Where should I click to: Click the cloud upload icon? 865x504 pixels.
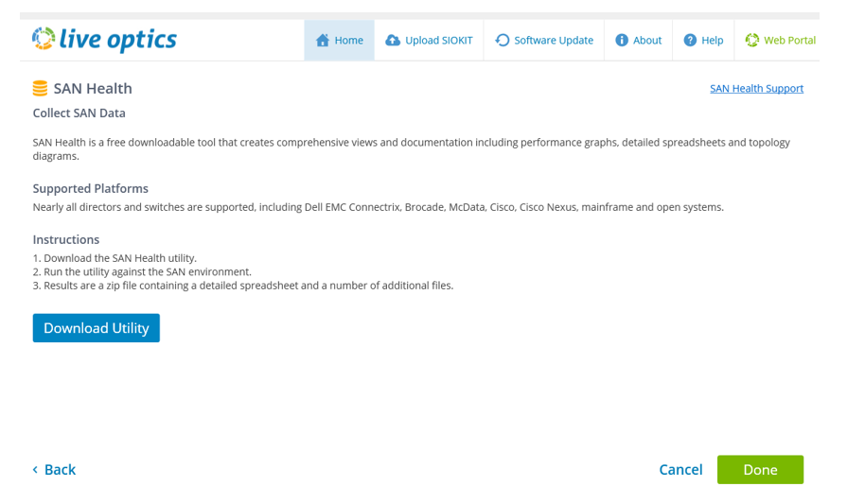tap(393, 41)
